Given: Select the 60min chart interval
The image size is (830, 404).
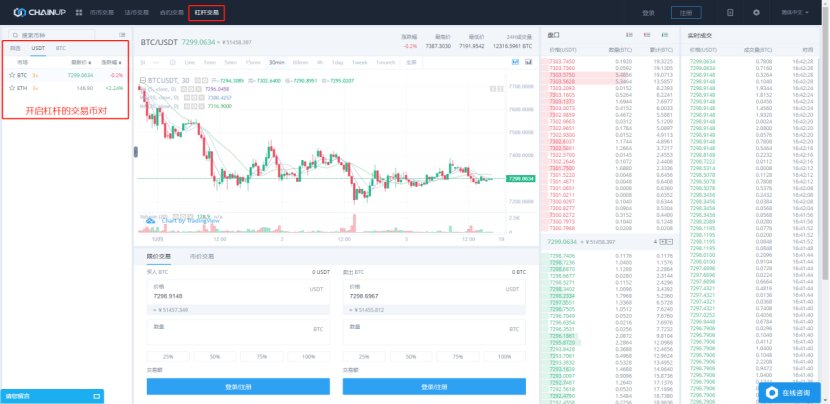Looking at the screenshot, I should (x=300, y=62).
